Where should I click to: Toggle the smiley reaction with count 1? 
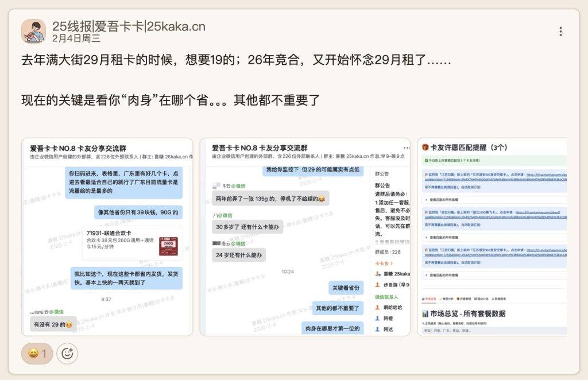[37, 354]
